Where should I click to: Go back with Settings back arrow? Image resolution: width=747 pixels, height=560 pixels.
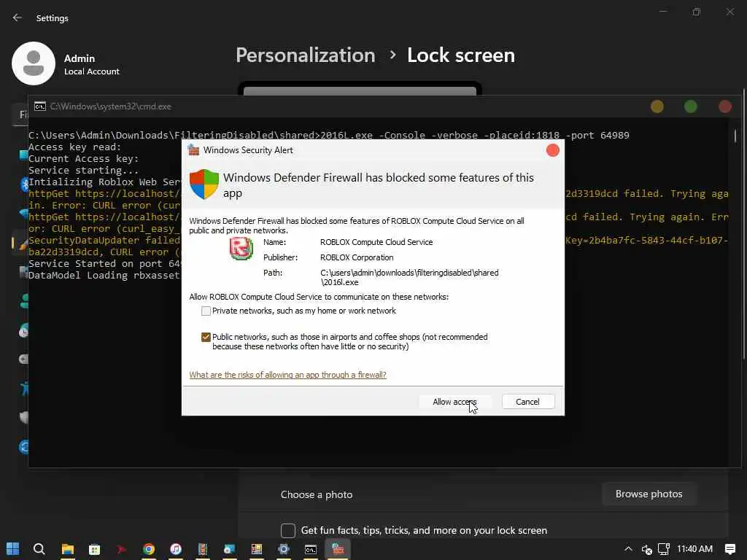pos(18,17)
